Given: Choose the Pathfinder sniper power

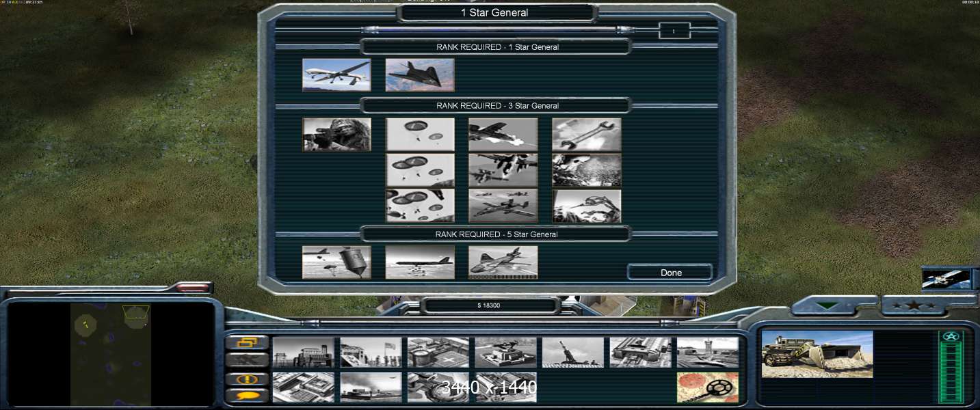Looking at the screenshot, I should (x=336, y=135).
